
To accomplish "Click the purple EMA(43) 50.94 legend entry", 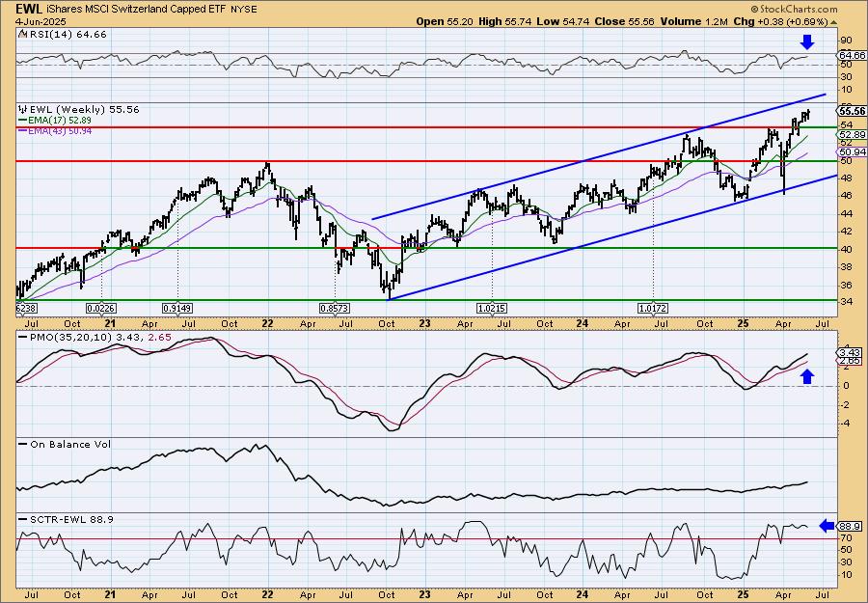I will tap(55, 130).
